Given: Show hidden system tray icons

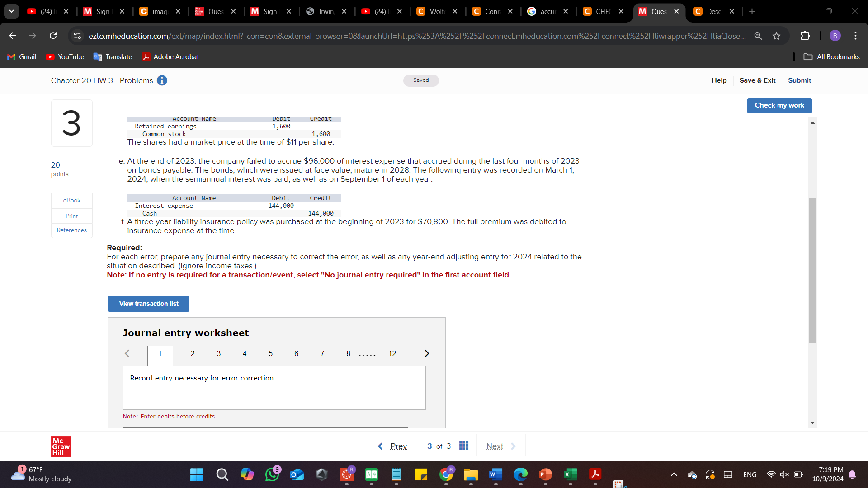Looking at the screenshot, I should [x=674, y=474].
